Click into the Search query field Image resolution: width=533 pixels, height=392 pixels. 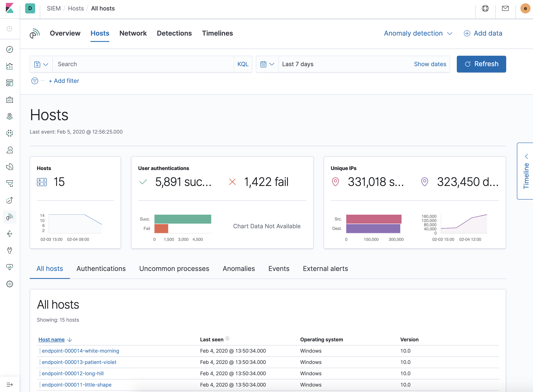point(142,64)
